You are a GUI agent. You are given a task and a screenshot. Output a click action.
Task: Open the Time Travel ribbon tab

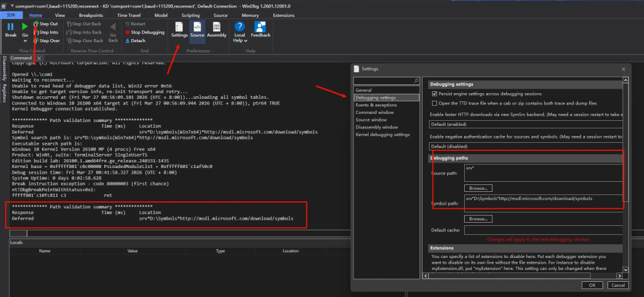tap(128, 15)
